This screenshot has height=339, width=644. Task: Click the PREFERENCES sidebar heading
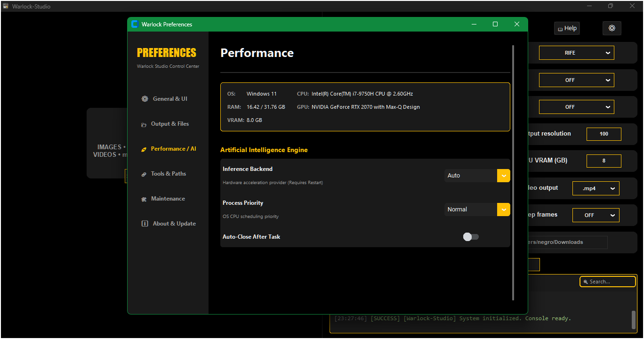(x=167, y=53)
